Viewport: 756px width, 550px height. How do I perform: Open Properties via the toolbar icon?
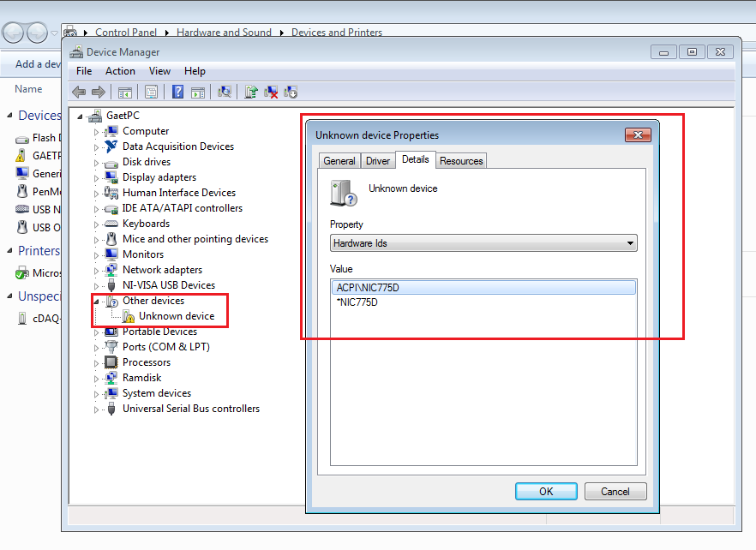click(152, 92)
